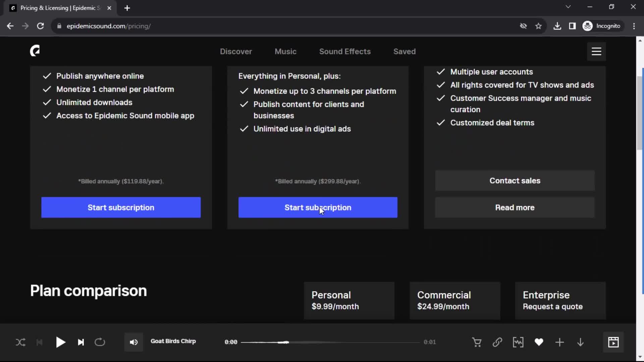Contact sales for Enterprise plan
This screenshot has height=362, width=644.
point(515,180)
